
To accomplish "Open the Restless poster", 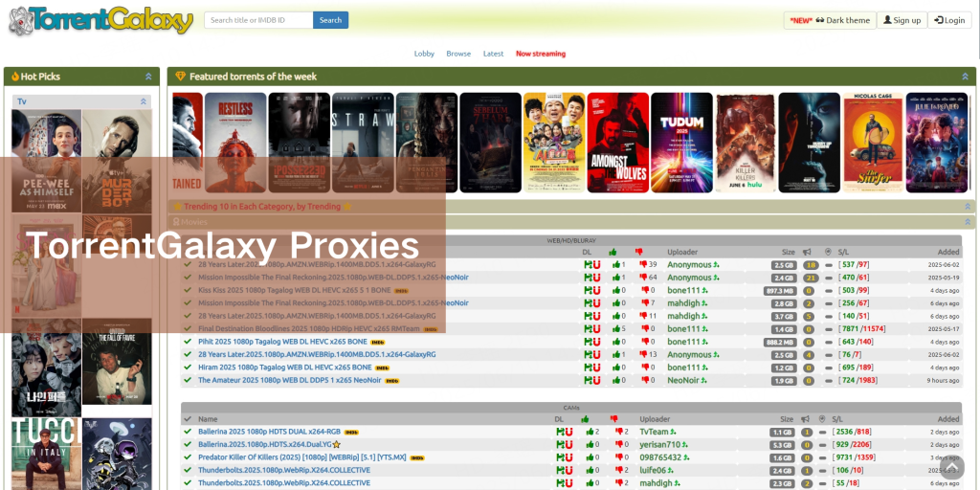I will [x=235, y=143].
